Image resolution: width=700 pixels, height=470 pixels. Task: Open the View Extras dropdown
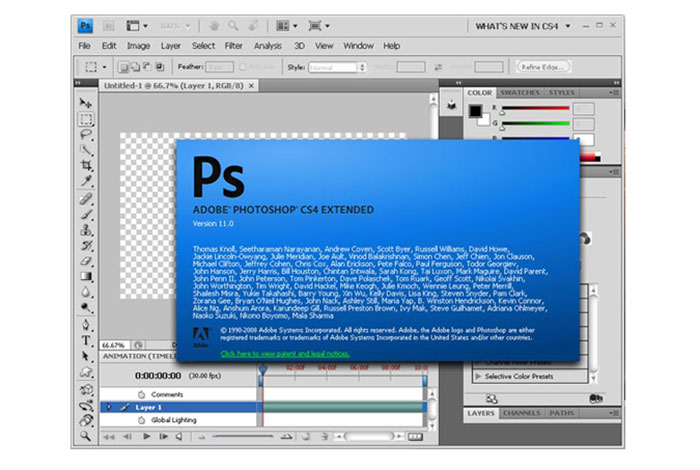(x=137, y=26)
